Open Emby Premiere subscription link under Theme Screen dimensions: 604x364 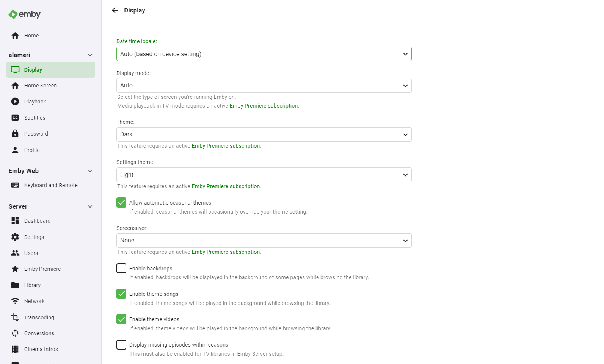click(x=226, y=146)
